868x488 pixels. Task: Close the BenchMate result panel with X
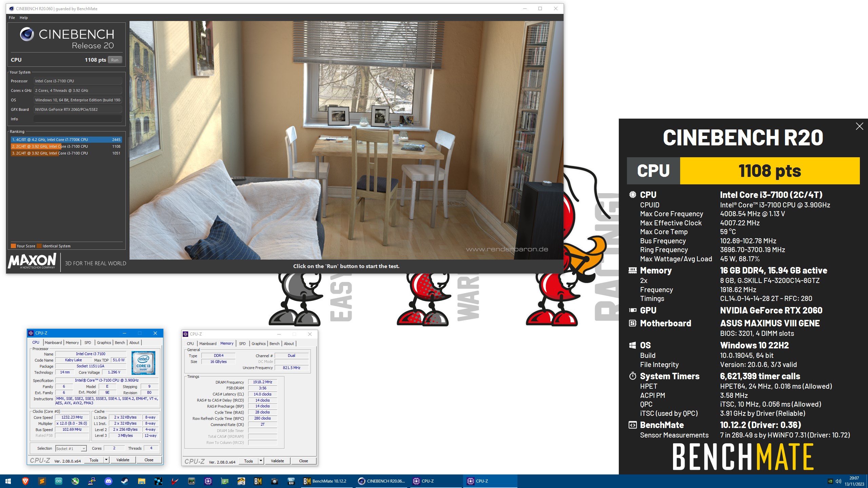859,126
